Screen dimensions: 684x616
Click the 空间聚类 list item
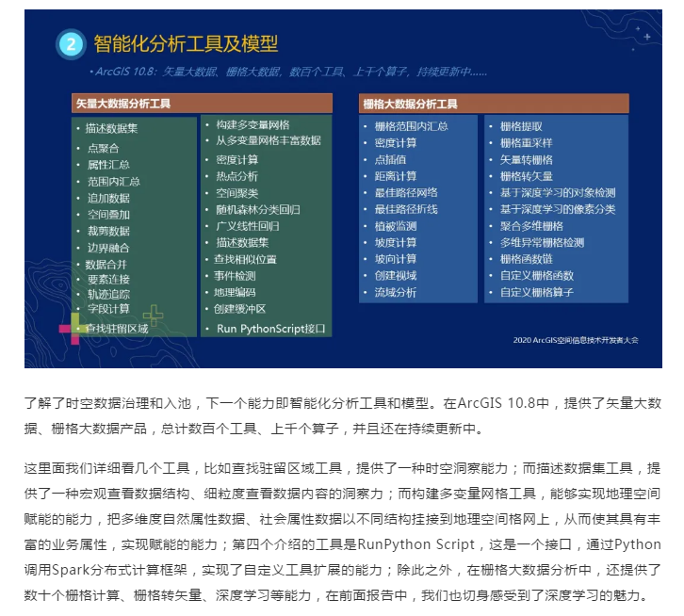coord(236,193)
